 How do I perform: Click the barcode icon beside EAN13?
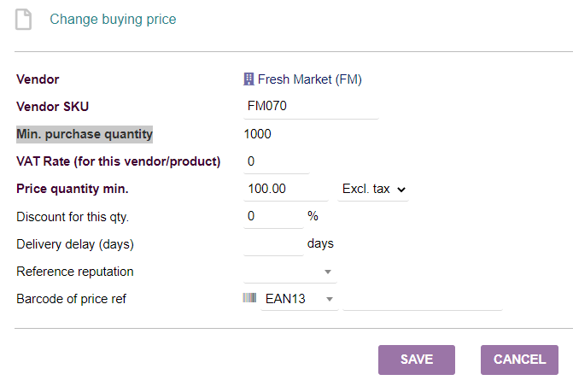[249, 298]
